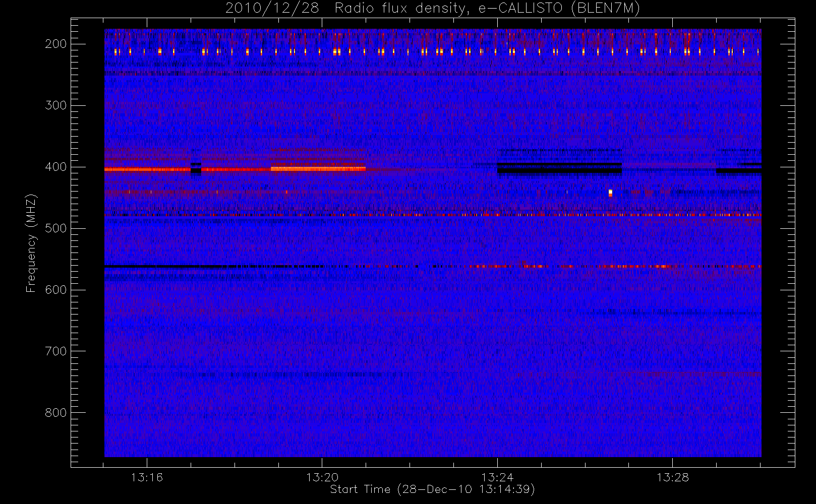Click the 13:24 time tick label
This screenshot has height=504, width=816.
[x=497, y=477]
